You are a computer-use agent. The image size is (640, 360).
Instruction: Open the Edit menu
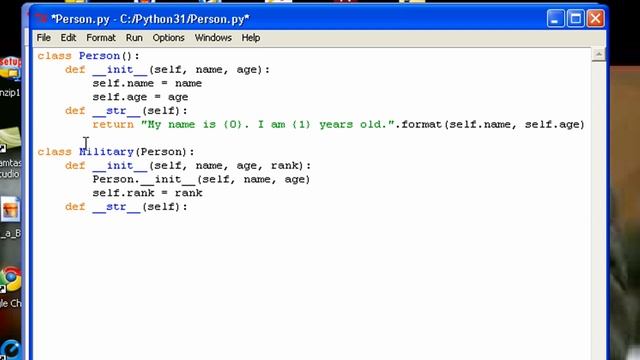(x=68, y=38)
